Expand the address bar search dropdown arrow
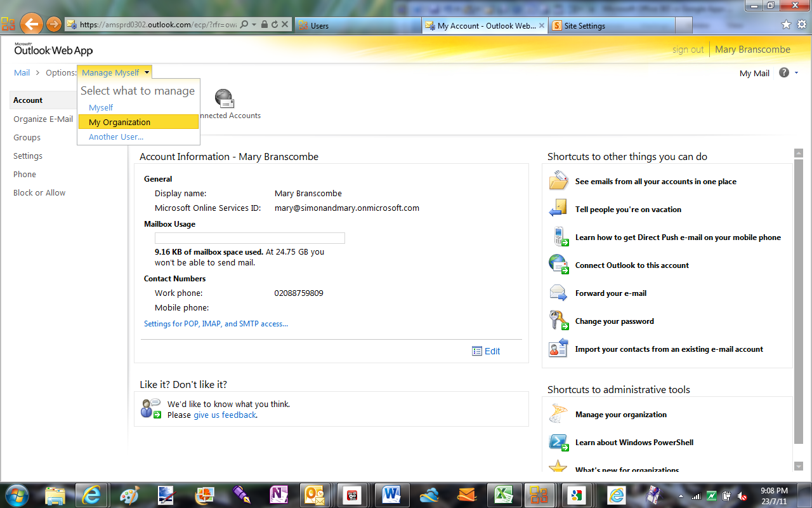Screen dimensions: 812x508 254,25
